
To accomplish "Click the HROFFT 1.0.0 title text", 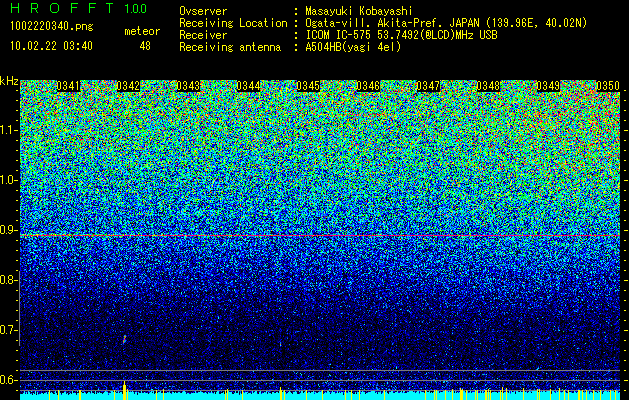I will pos(79,8).
